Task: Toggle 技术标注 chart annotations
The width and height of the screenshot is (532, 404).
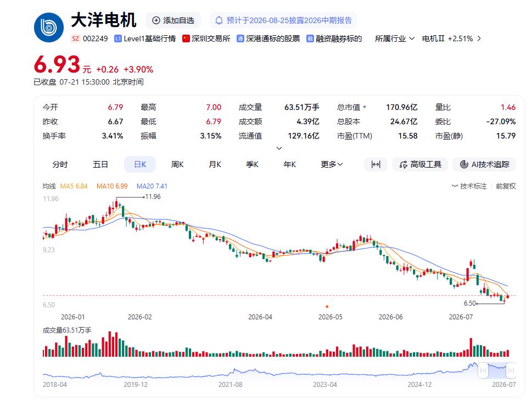Action: pyautogui.click(x=469, y=186)
